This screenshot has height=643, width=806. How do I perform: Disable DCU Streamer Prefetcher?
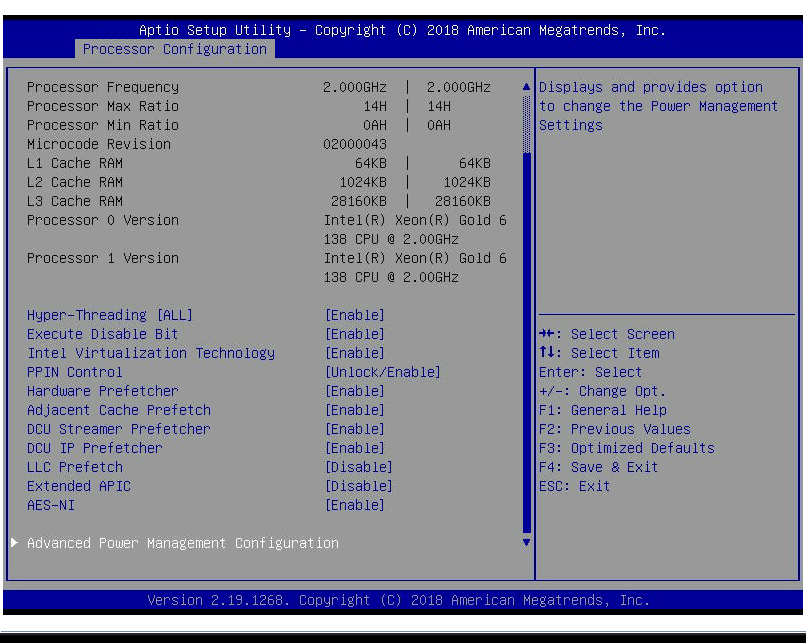(x=118, y=428)
